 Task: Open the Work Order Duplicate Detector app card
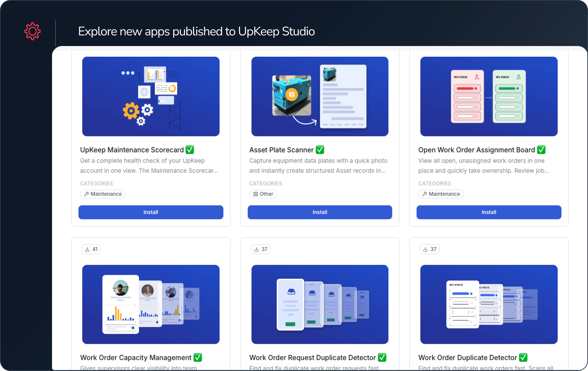point(489,303)
